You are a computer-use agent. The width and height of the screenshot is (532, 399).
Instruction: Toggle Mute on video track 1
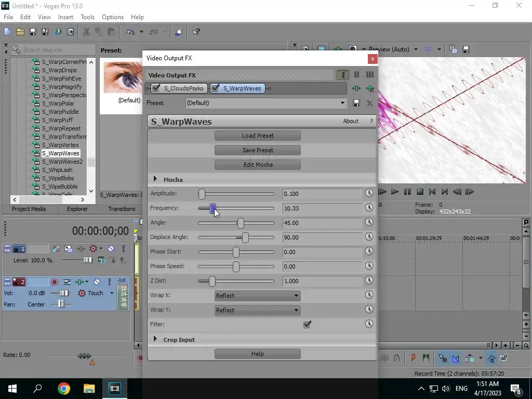pyautogui.click(x=111, y=249)
